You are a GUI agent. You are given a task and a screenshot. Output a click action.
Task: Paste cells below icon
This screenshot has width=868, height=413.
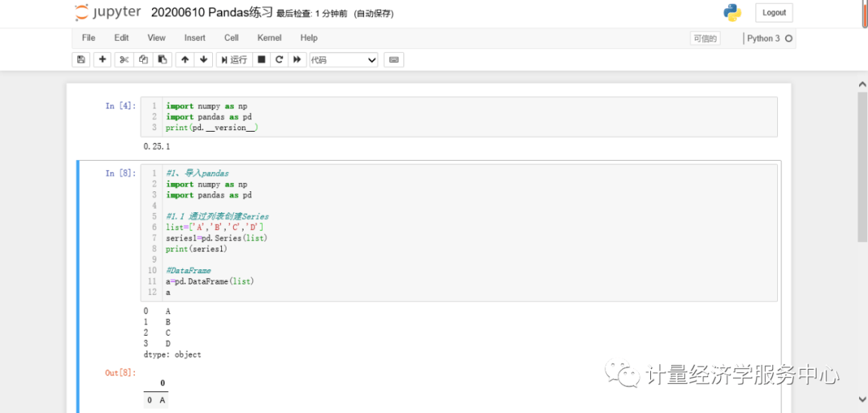[x=162, y=59]
